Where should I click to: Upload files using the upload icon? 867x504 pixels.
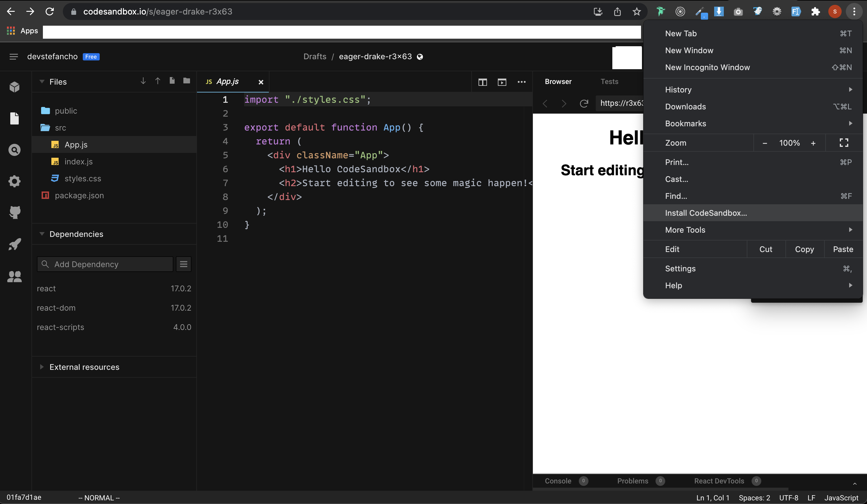tap(158, 81)
